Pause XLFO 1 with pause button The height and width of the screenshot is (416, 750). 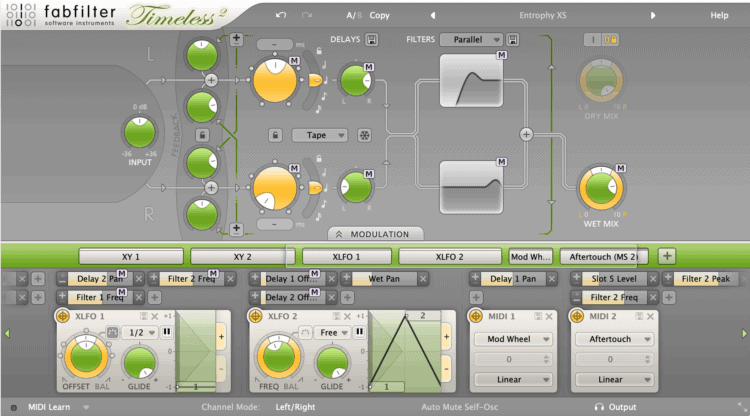coord(167,332)
